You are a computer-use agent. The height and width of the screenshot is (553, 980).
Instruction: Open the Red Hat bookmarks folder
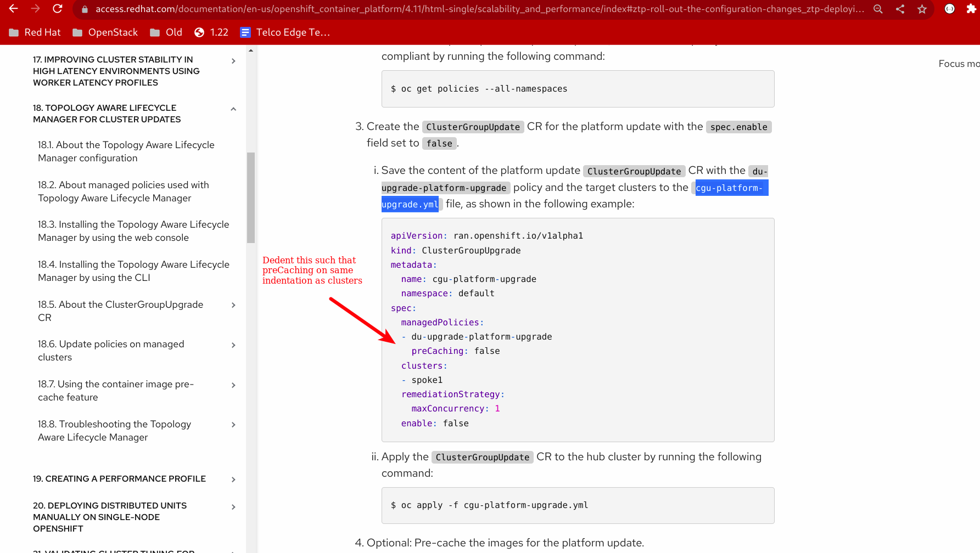(35, 32)
